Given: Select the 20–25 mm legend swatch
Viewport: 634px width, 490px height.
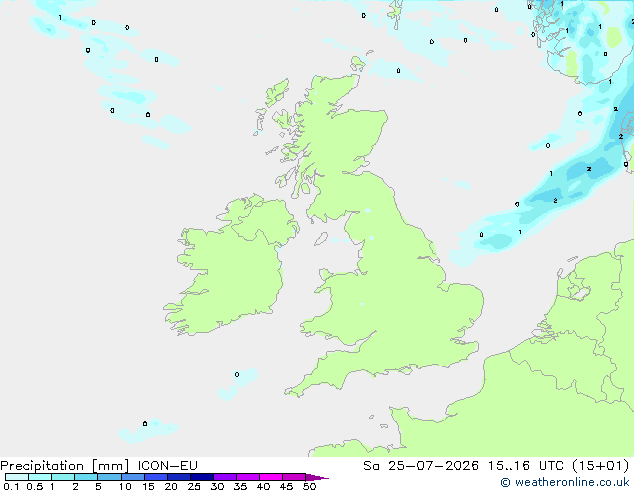Looking at the screenshot, I should click(179, 477).
